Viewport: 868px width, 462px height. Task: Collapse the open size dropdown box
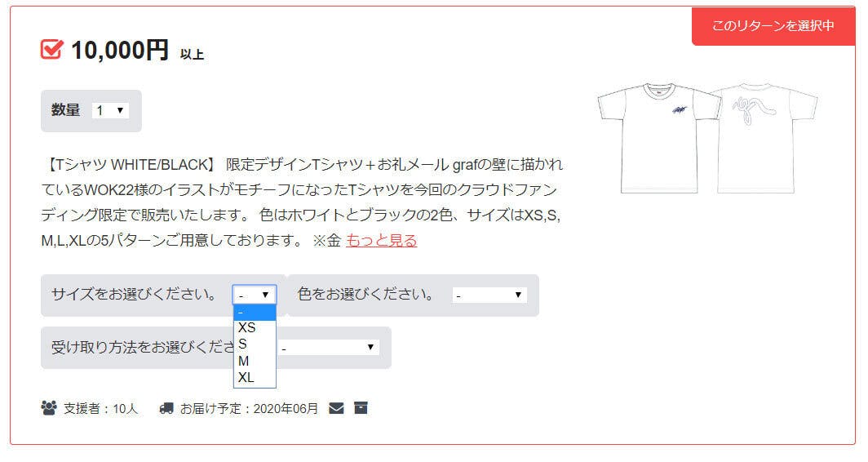click(255, 295)
